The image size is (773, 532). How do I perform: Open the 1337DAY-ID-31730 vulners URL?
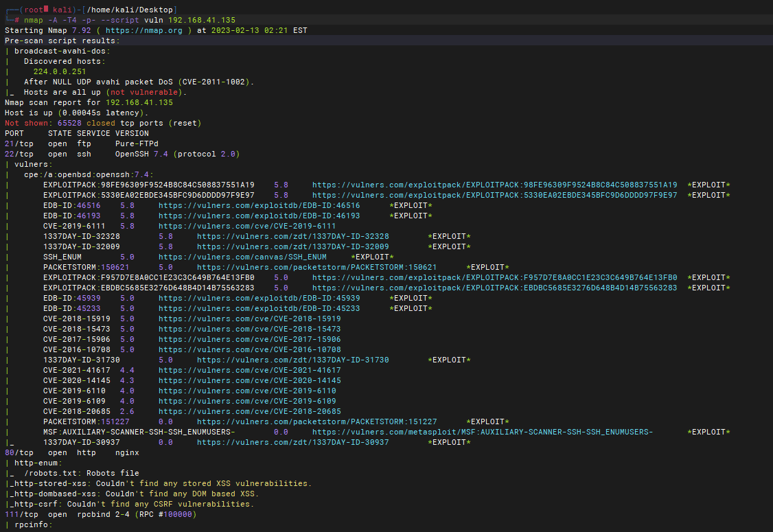(293, 360)
